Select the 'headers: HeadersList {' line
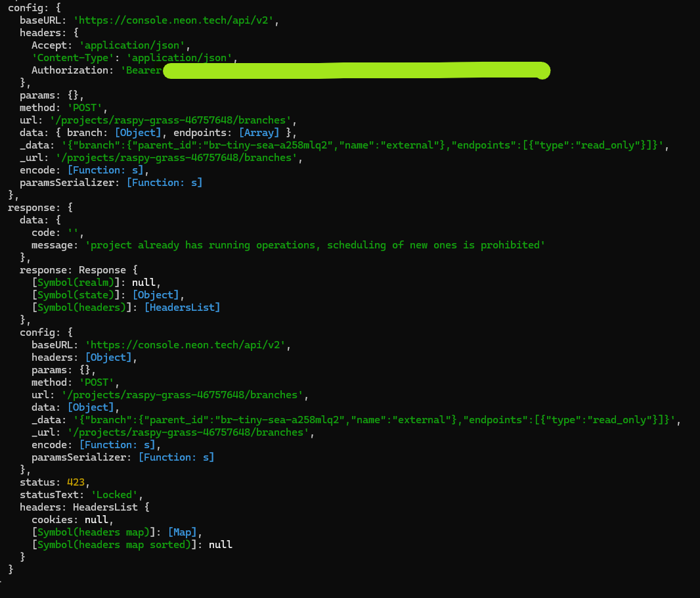The width and height of the screenshot is (700, 598). [85, 507]
